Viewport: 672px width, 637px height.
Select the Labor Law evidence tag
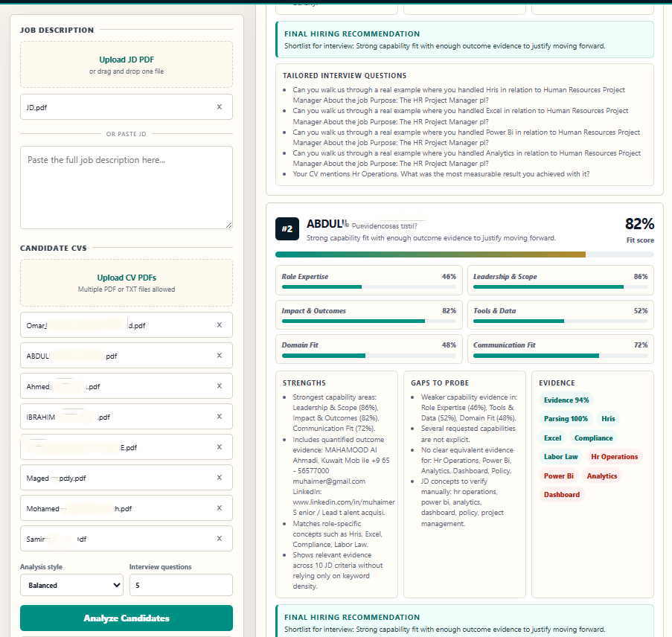pos(560,457)
